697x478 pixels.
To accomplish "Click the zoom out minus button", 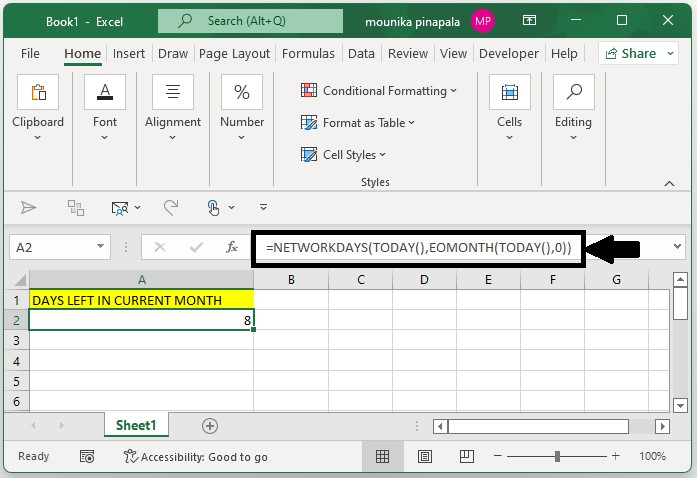I will point(498,456).
